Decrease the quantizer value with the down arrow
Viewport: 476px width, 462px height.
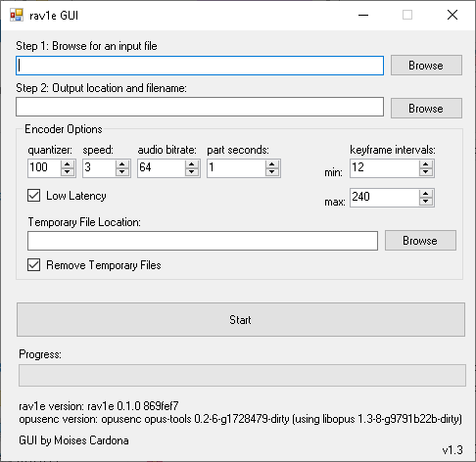68,172
